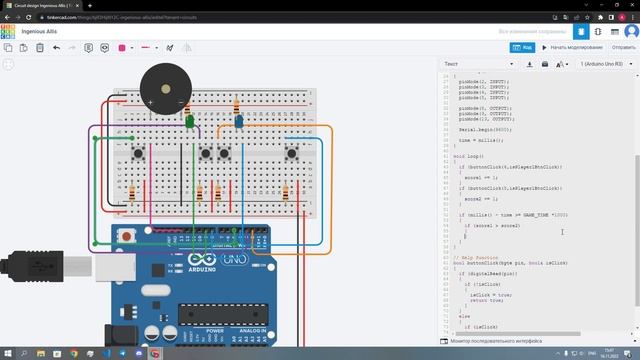Open the libraries briefcase icon
Screen dimensions: 640x360
(545, 64)
